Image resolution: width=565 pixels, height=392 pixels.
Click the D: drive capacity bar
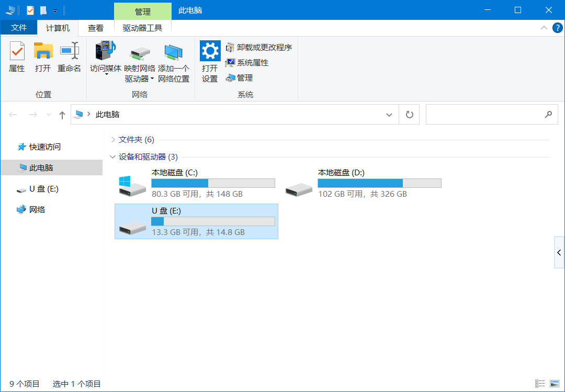[x=379, y=183]
